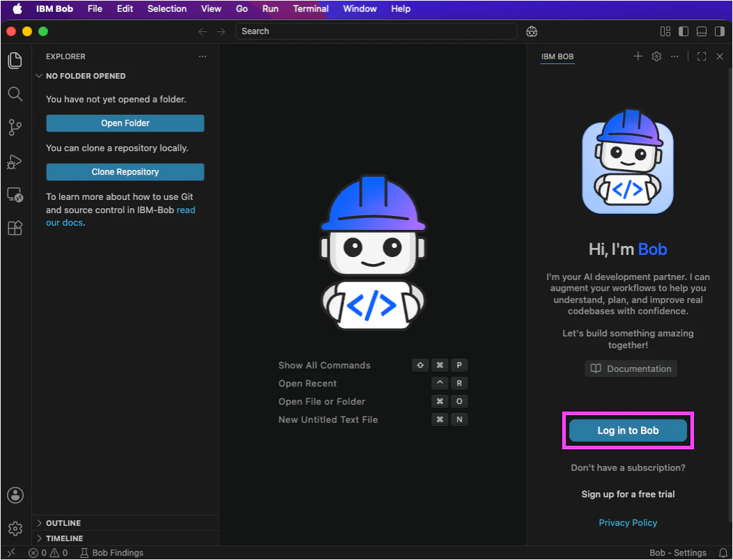
Task: Click Open Recent shortcut entry
Action: pyautogui.click(x=373, y=383)
